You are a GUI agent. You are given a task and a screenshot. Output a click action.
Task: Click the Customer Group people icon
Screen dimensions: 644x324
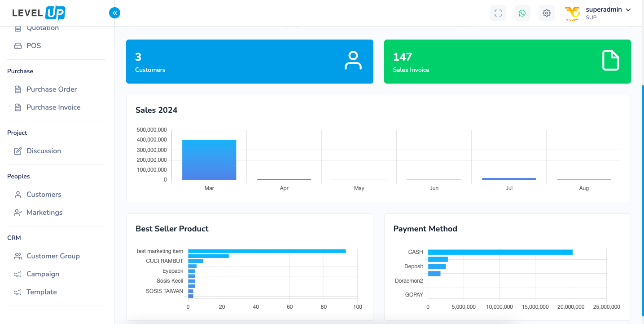18,256
